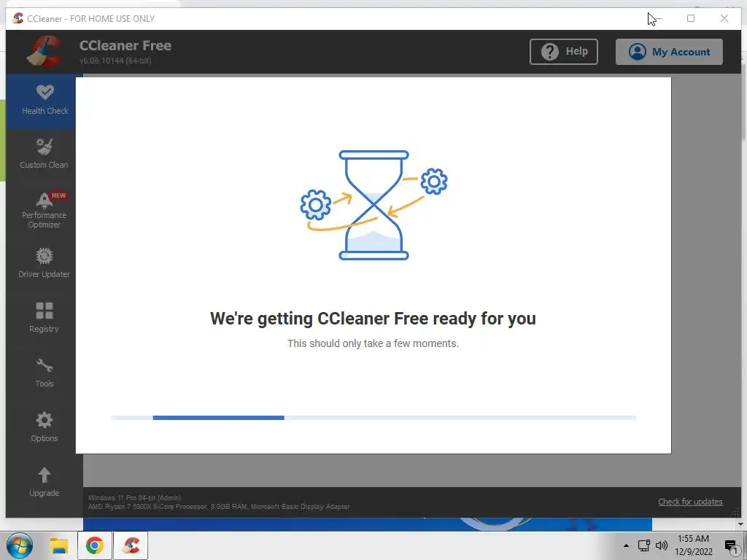Open the Windows Start menu

pos(20,545)
